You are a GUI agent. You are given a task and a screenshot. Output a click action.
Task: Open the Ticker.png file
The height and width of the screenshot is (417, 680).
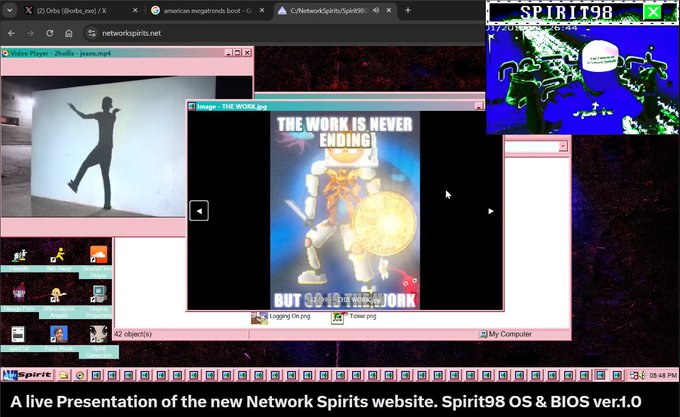pos(354,317)
